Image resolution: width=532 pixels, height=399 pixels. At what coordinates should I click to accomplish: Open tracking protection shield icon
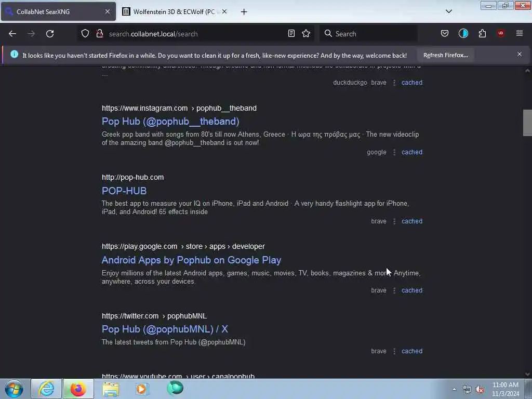click(85, 34)
